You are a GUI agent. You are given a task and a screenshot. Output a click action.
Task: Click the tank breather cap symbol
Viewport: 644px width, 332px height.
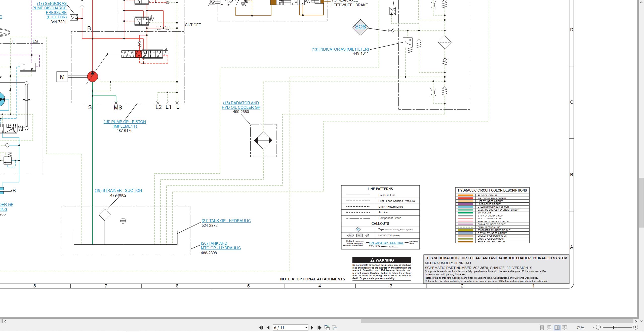point(123,221)
